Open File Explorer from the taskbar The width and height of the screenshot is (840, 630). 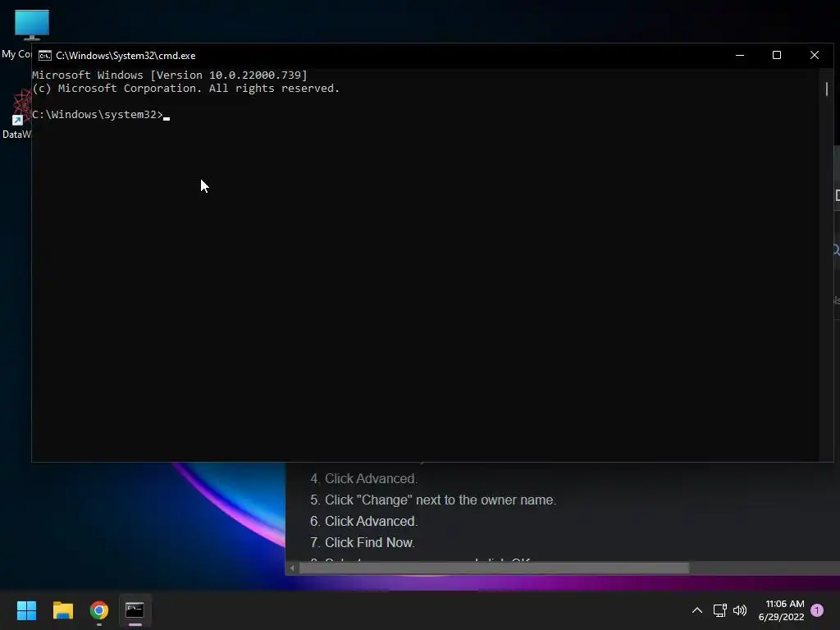tap(62, 610)
